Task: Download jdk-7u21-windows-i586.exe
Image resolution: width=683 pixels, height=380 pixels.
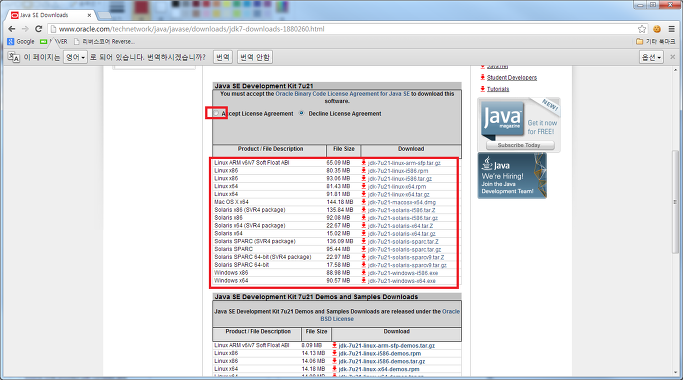Action: tap(403, 273)
